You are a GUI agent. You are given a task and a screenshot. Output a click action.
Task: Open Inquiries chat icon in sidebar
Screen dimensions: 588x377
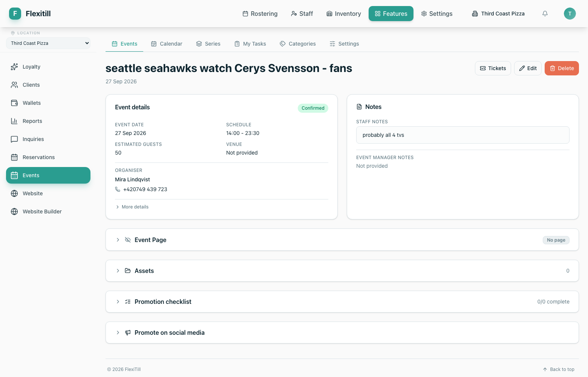(14, 139)
